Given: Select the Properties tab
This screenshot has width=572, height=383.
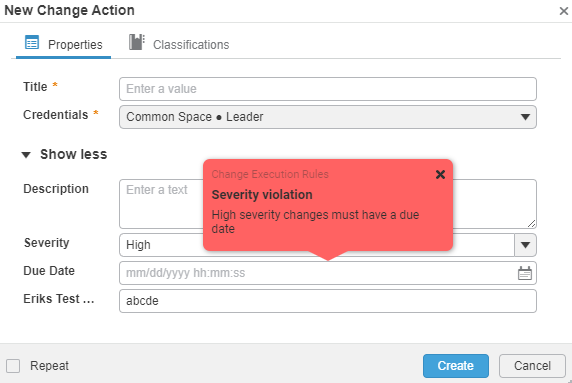Looking at the screenshot, I should click(63, 44).
